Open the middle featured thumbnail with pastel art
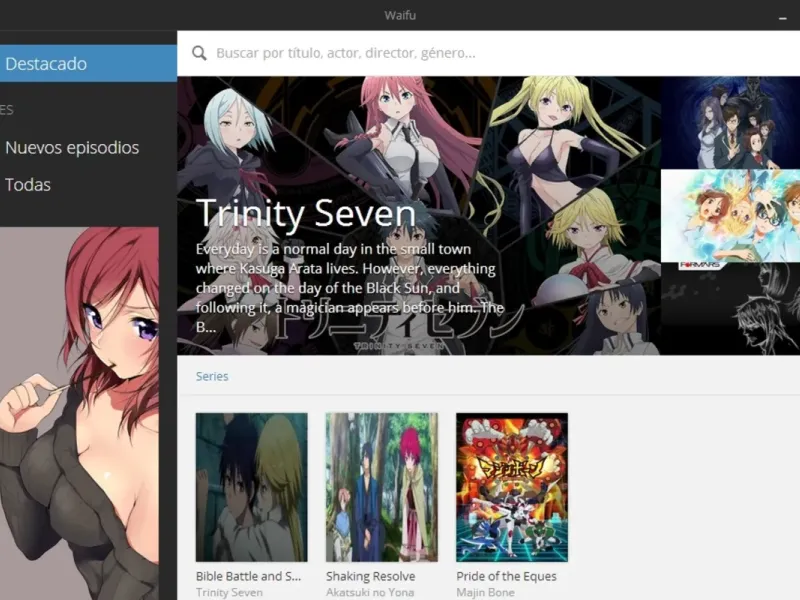Image resolution: width=800 pixels, height=600 pixels. coord(731,216)
